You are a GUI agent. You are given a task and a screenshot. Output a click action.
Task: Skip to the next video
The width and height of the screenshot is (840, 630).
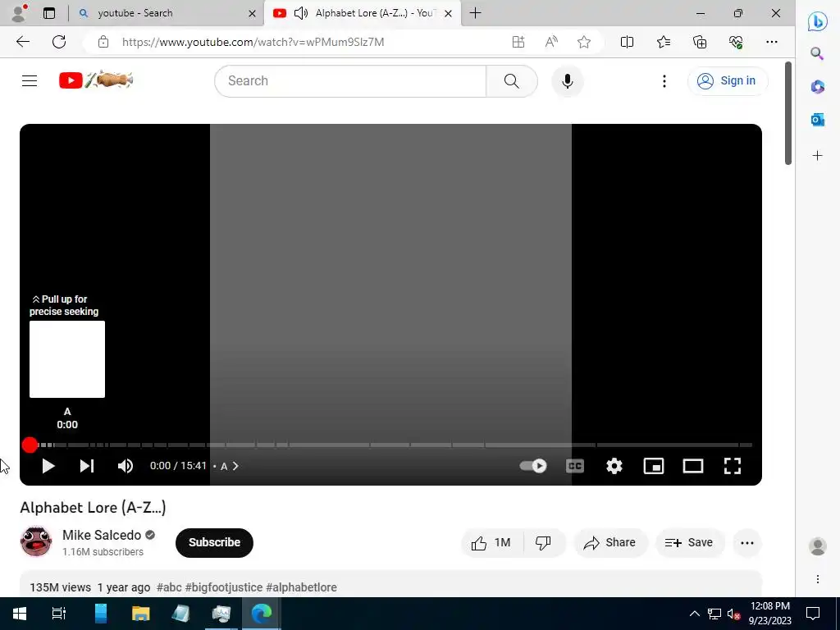click(87, 466)
